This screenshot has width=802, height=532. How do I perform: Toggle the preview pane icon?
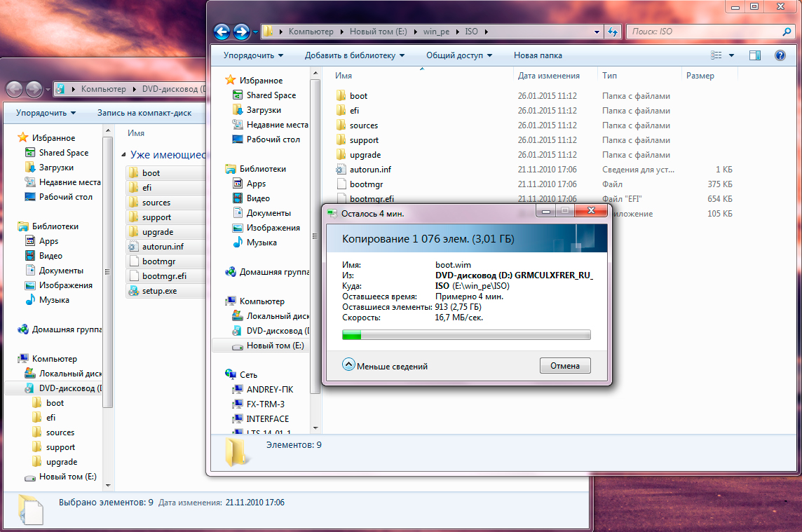tap(755, 55)
